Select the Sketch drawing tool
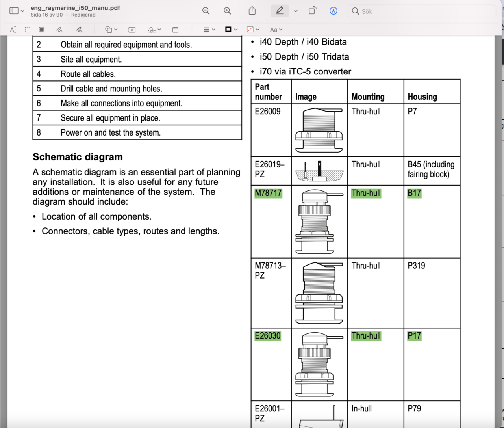Image resolution: width=504 pixels, height=428 pixels. coord(59,30)
